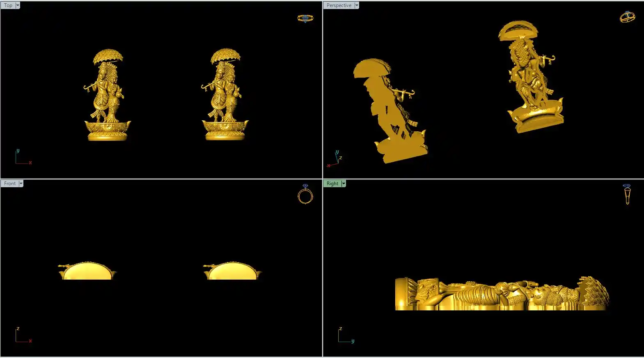Click the tilted ring icon in Perspective viewport

627,17
